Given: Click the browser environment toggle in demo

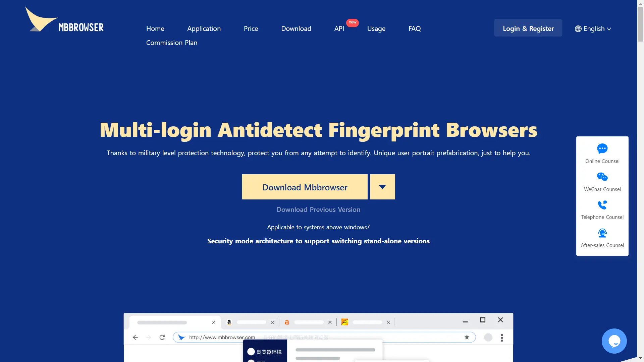Looking at the screenshot, I should [250, 352].
